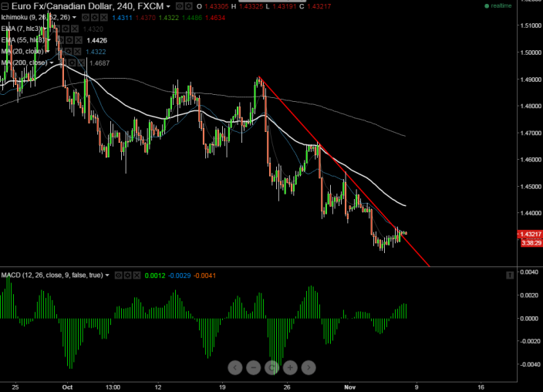Remove MA (200, close) using its X icon
Screen dimensions: 543x392
pos(82,63)
